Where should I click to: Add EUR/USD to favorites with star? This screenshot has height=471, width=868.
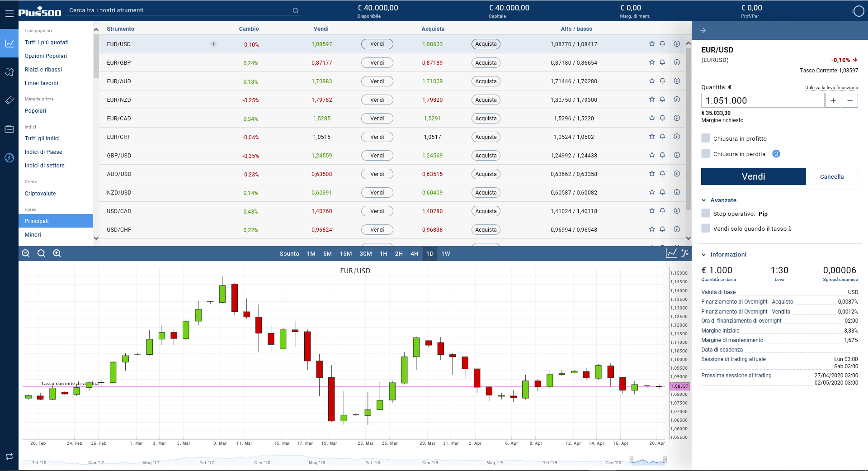(x=651, y=44)
